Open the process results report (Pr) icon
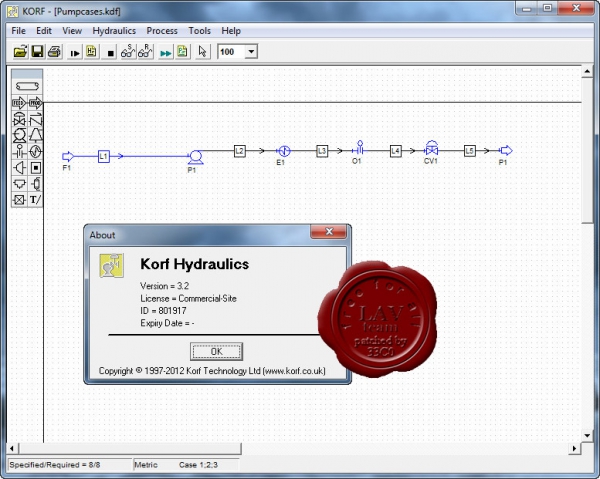The image size is (600, 479). (182, 52)
